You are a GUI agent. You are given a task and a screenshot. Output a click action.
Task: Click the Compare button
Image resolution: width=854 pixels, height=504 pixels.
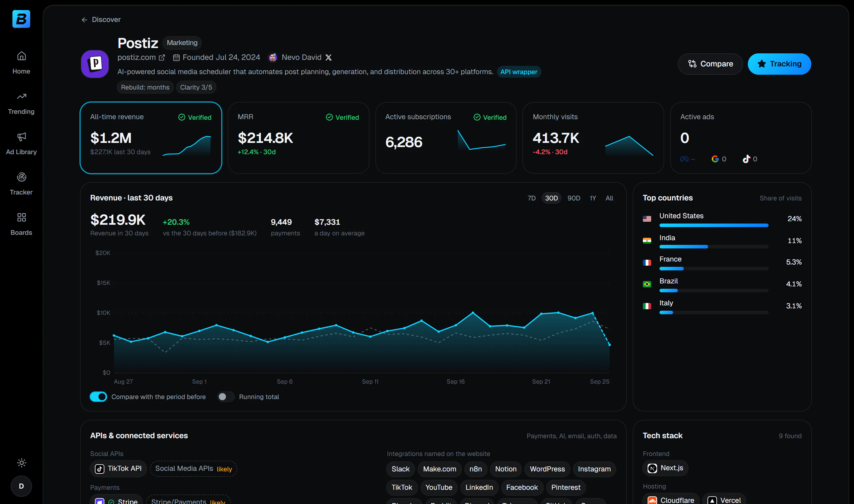710,64
